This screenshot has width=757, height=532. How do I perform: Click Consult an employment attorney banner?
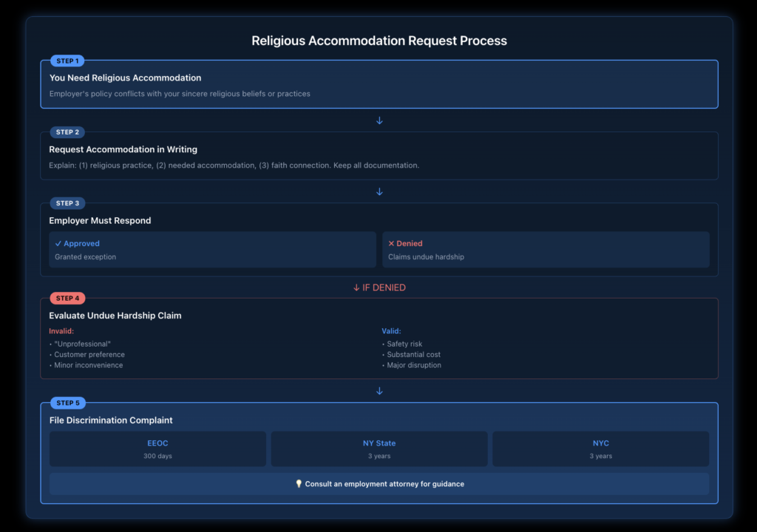pos(378,484)
